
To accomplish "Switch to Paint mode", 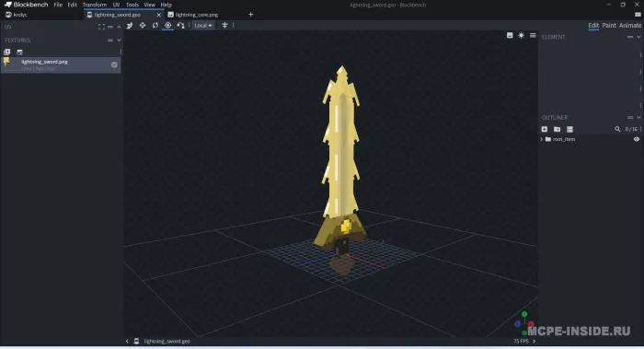I will (609, 26).
